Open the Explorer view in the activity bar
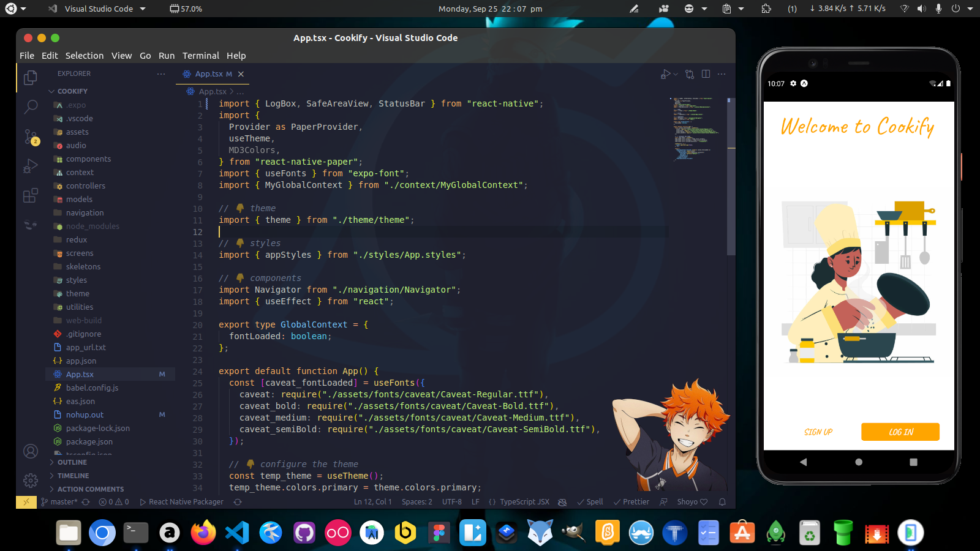This screenshot has width=980, height=551. (x=30, y=78)
